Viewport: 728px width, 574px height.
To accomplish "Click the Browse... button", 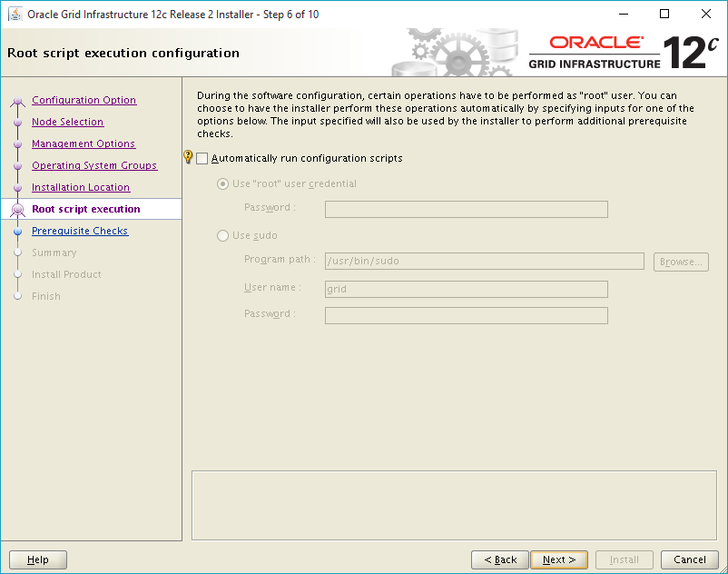I will tap(681, 262).
